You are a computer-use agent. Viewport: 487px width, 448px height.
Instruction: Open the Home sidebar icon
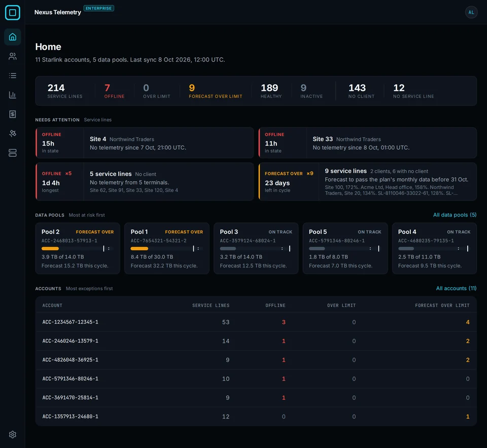coord(12,37)
